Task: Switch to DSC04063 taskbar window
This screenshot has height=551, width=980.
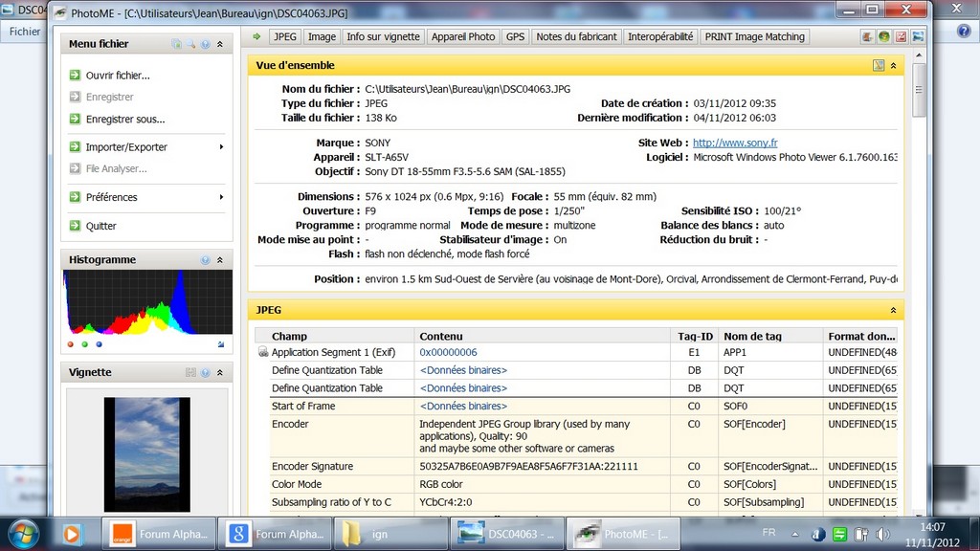Action: pyautogui.click(x=507, y=534)
